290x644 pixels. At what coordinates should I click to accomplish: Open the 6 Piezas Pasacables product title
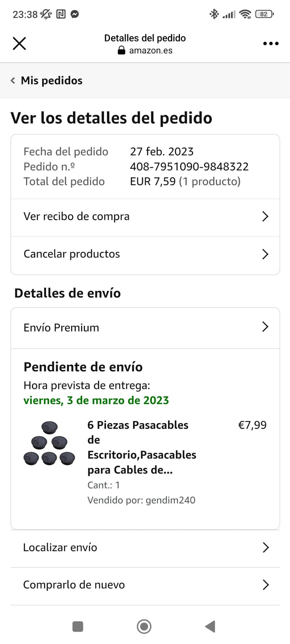click(x=142, y=447)
